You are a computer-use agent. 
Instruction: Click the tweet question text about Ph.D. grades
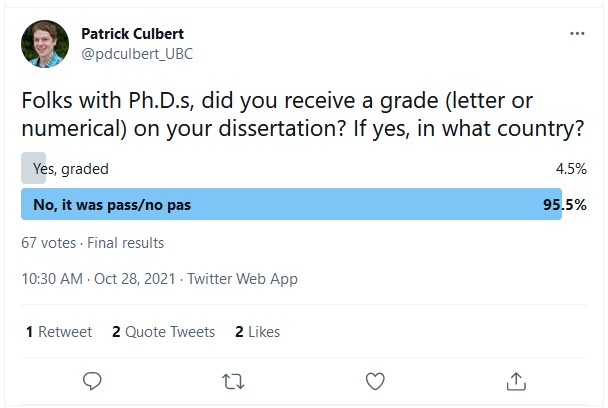coord(303,114)
